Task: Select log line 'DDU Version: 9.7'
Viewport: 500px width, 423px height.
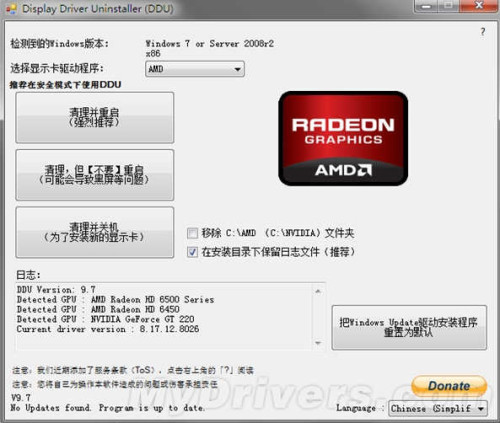Action: (56, 289)
